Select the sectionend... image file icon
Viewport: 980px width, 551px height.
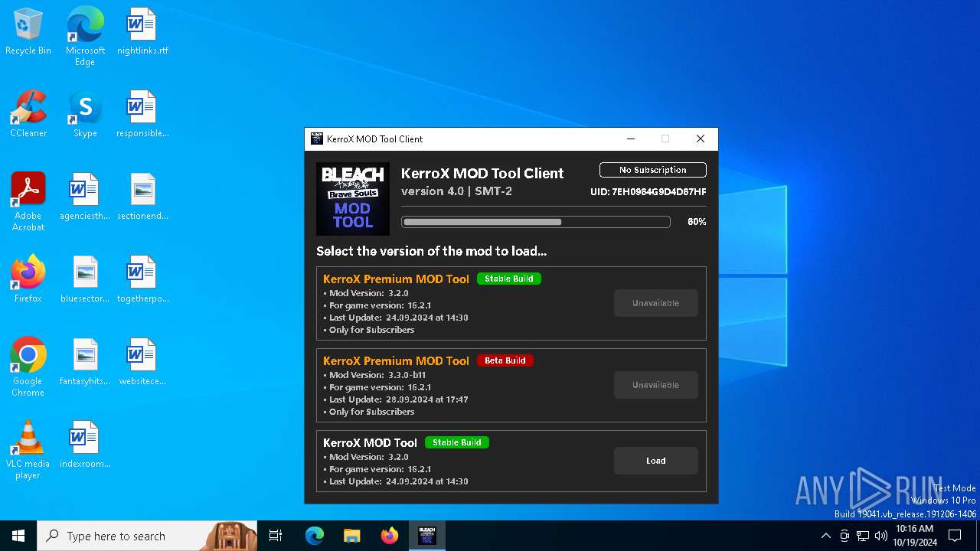click(142, 197)
